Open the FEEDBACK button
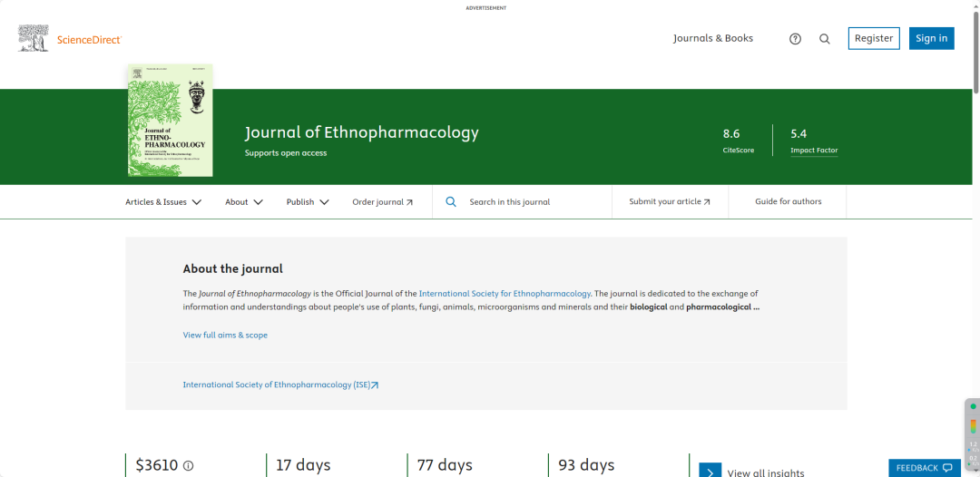The image size is (980, 477). [925, 468]
